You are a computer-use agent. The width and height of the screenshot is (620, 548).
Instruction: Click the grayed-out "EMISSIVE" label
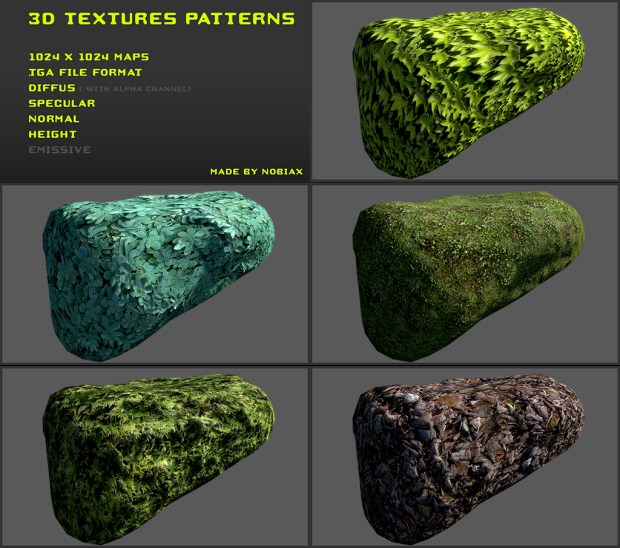click(x=60, y=149)
